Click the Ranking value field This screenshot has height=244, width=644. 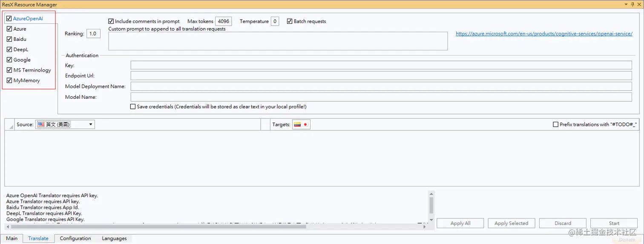coord(93,34)
